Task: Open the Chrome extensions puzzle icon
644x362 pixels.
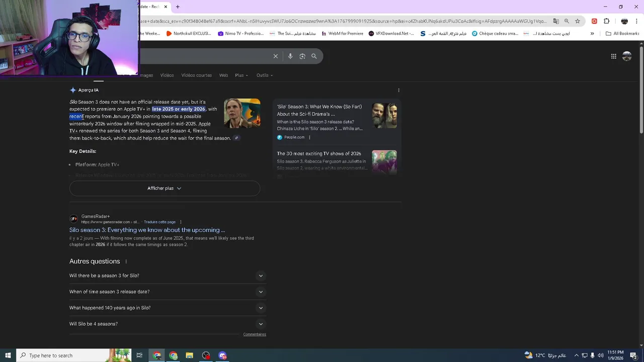Action: click(606, 21)
